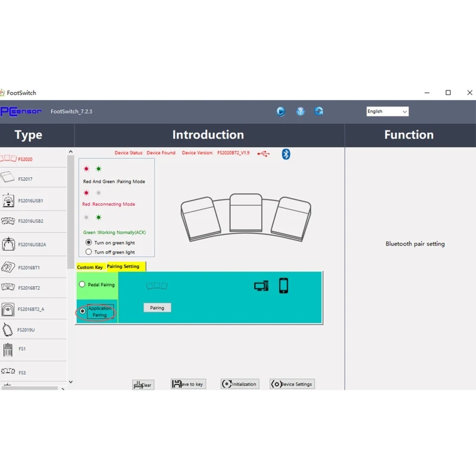Click the Bluetooth status icon
Screen dimensions: 476x476
coord(286,154)
